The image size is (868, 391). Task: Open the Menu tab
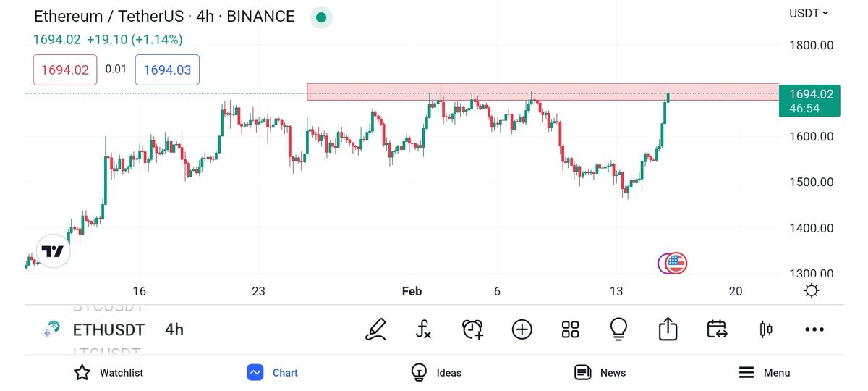pyautogui.click(x=764, y=372)
